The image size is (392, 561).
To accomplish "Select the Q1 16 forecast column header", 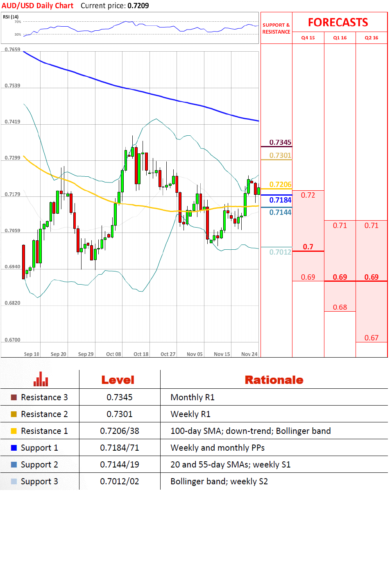I will coord(340,38).
